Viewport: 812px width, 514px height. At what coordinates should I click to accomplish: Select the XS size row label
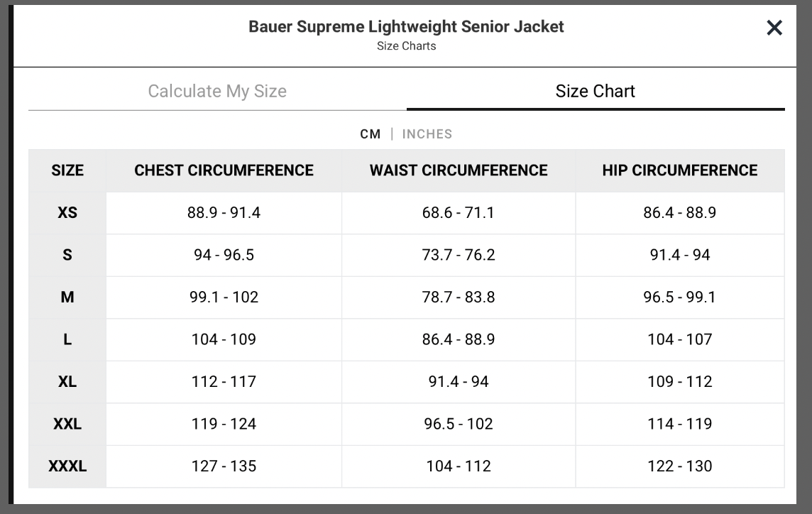[67, 212]
